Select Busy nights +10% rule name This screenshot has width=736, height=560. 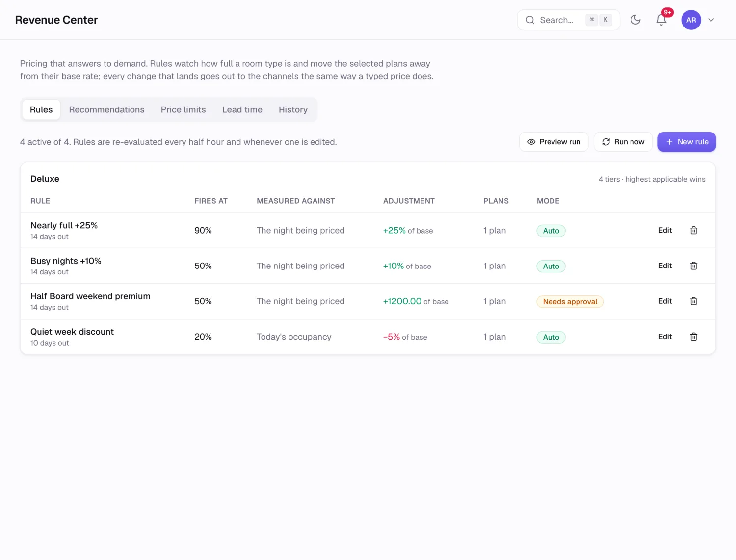tap(66, 261)
